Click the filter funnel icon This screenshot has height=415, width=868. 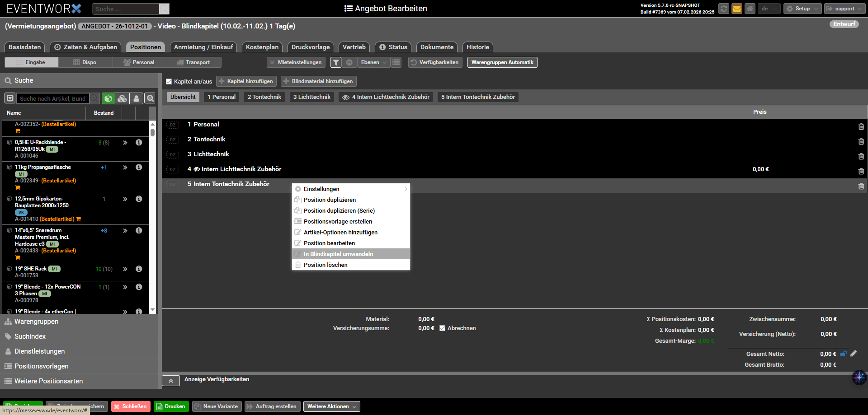click(336, 62)
